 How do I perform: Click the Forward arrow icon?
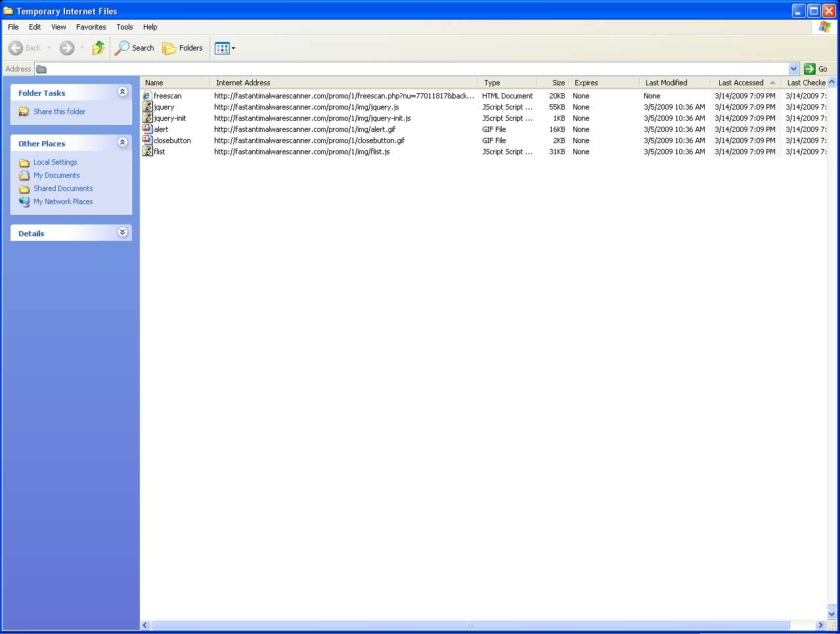click(x=67, y=48)
